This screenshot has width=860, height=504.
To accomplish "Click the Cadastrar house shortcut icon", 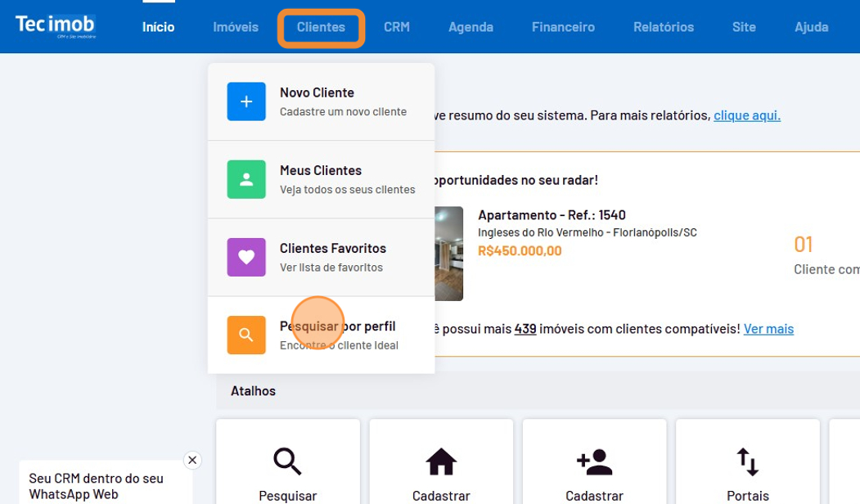I will pos(441,461).
